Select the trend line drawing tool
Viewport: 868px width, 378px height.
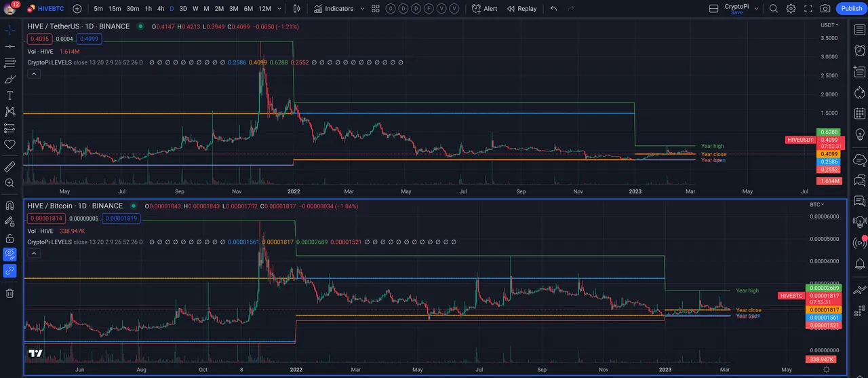(x=9, y=46)
